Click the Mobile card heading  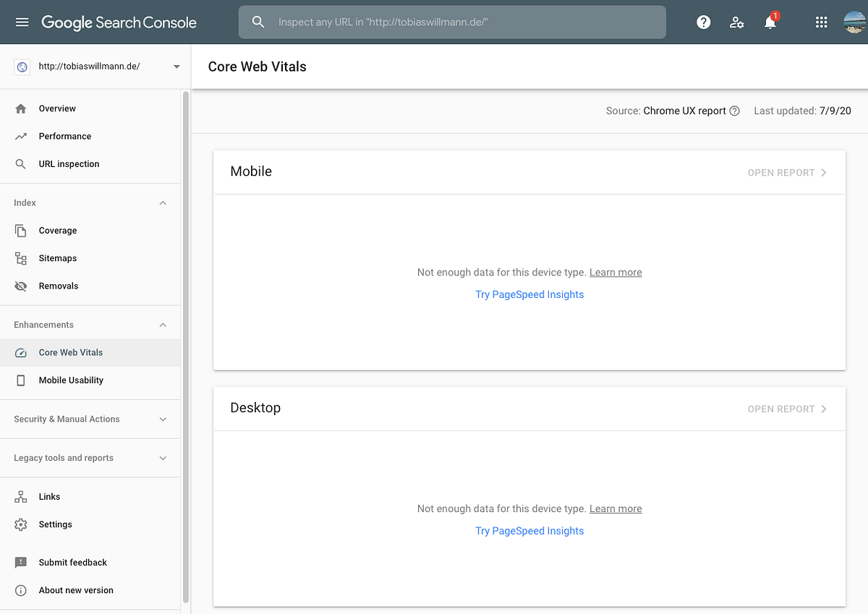click(x=251, y=171)
